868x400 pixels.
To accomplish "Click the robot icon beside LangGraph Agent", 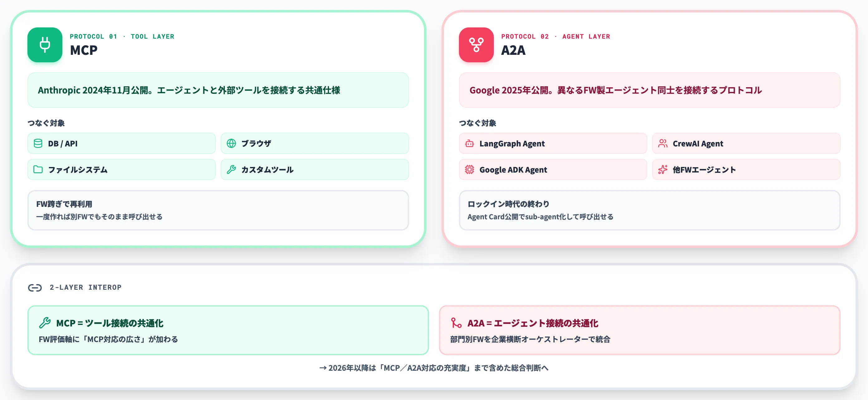I will tap(469, 143).
